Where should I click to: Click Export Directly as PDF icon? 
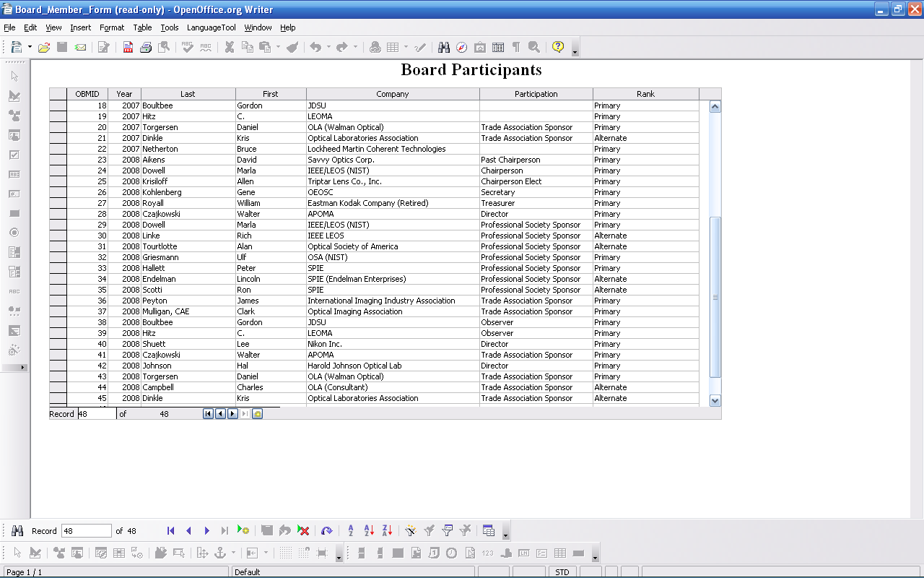click(x=128, y=48)
